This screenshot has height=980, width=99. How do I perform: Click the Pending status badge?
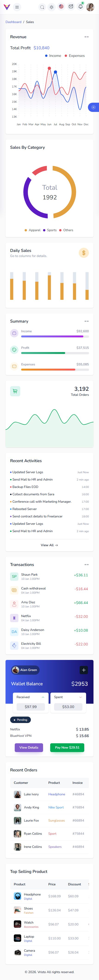pyautogui.click(x=20, y=720)
